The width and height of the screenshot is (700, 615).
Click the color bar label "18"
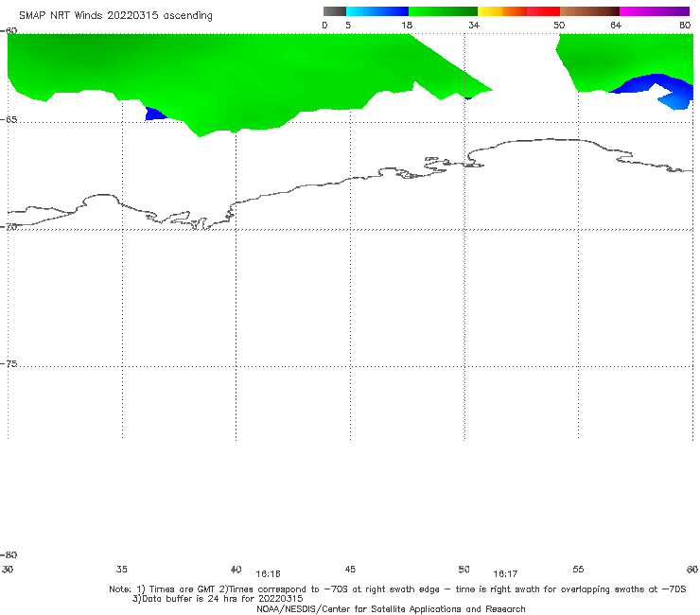[x=407, y=25]
